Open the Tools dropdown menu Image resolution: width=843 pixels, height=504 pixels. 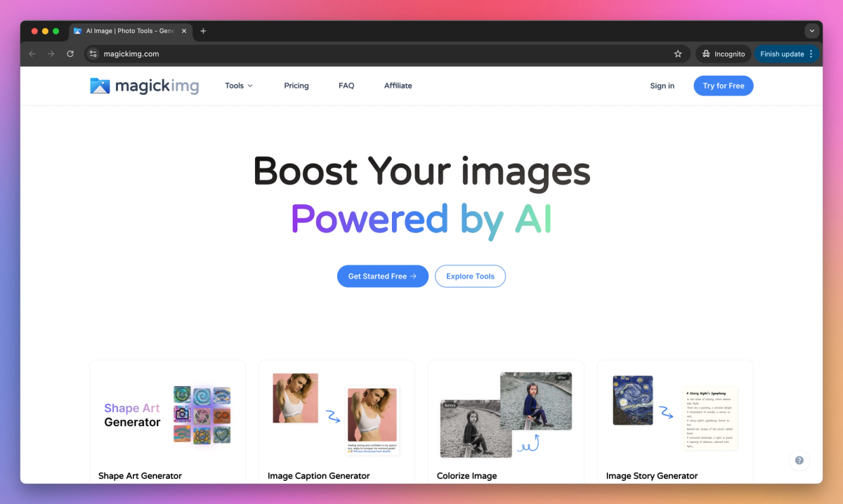click(x=238, y=85)
